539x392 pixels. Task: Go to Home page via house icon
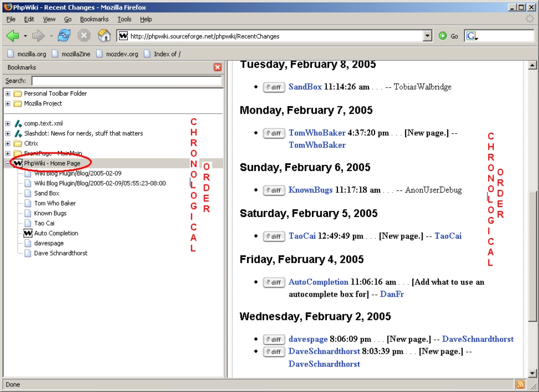104,36
